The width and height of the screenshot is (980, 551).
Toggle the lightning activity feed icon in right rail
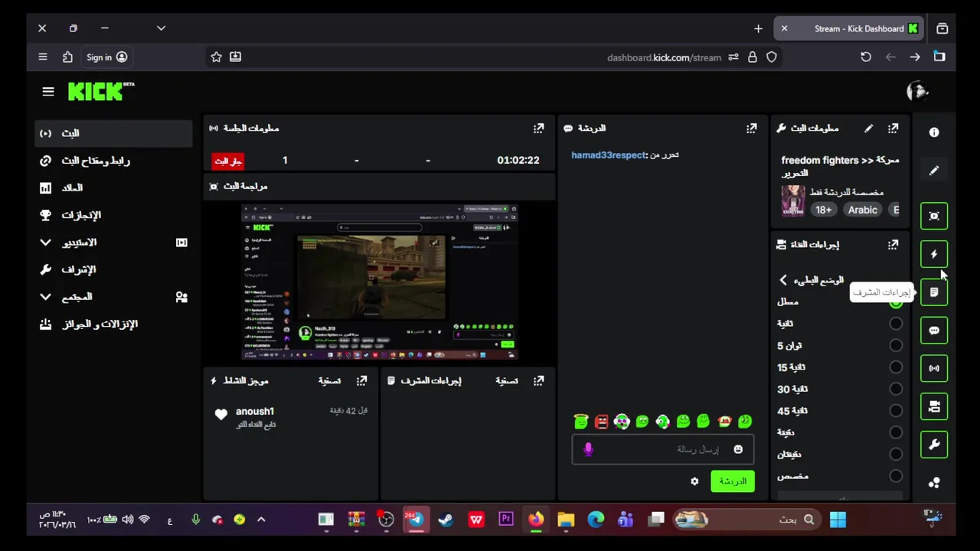point(934,254)
